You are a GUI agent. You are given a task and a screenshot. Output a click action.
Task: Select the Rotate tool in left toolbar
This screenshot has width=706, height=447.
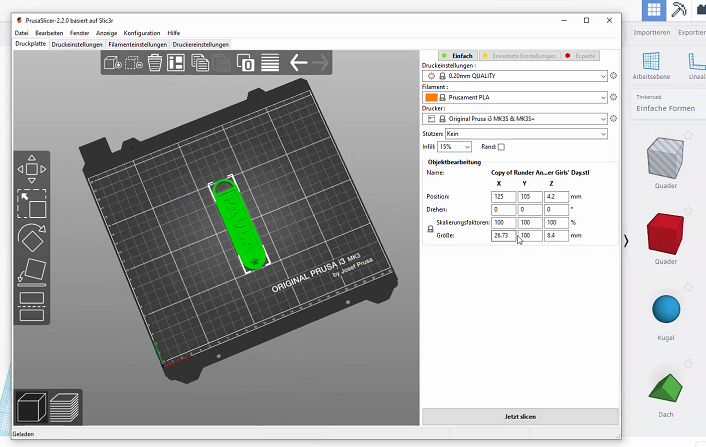click(32, 238)
